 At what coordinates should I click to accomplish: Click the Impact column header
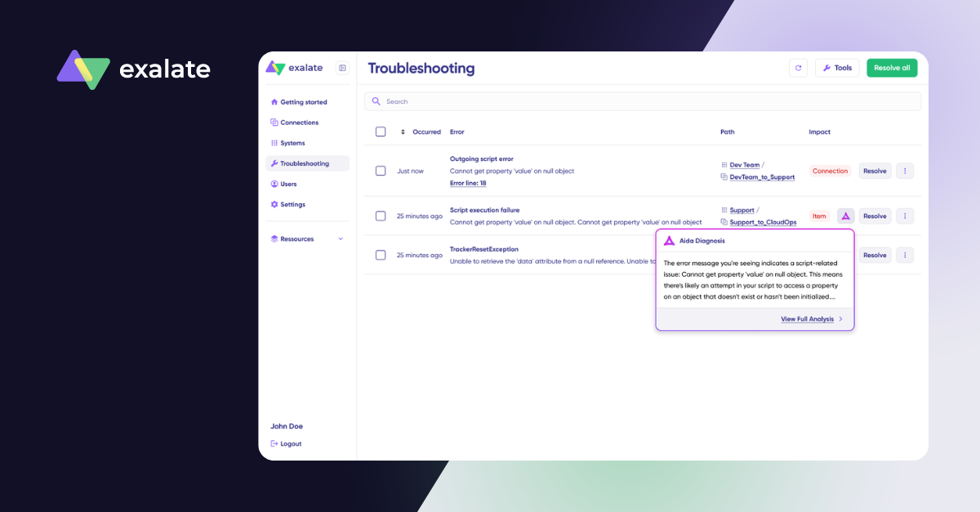click(819, 131)
